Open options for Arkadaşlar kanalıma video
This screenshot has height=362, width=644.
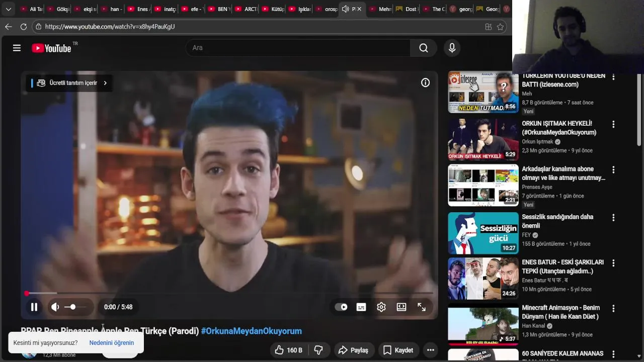tap(613, 170)
